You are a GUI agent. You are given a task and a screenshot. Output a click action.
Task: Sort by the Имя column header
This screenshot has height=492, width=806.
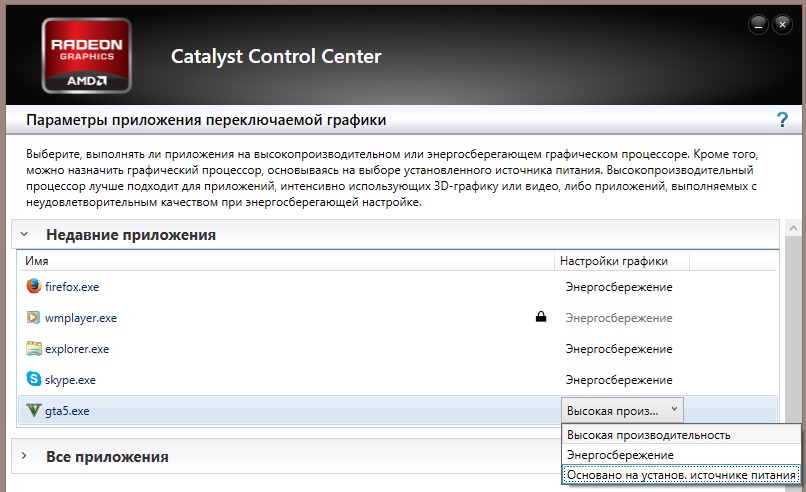[38, 261]
